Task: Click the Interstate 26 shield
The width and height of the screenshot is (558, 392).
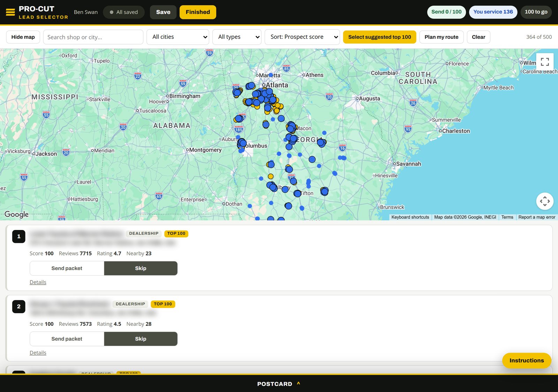Action: pyautogui.click(x=413, y=103)
